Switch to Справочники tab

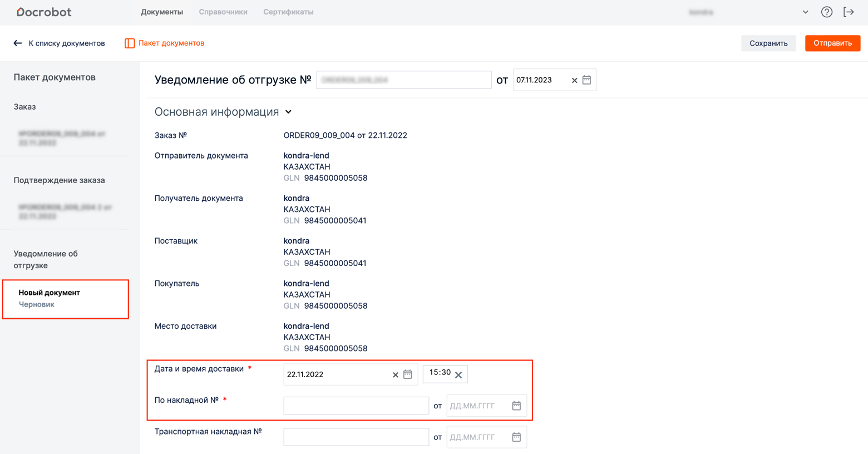(223, 12)
